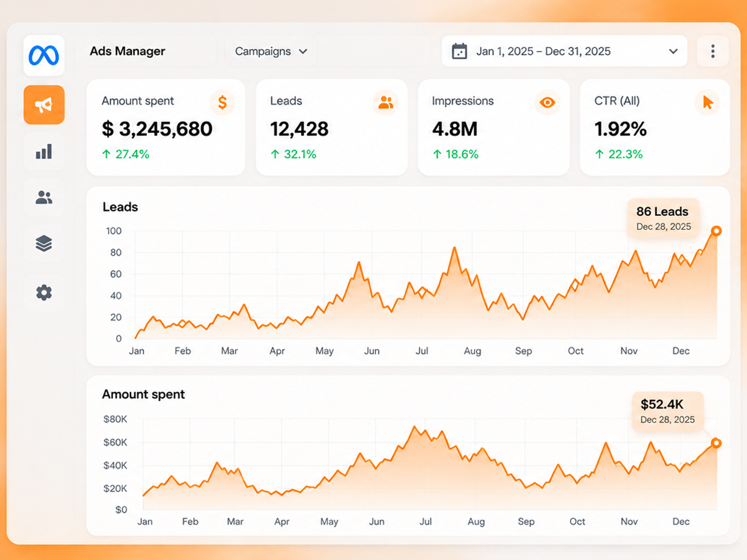Click the 18.6% increase indicator
Image resolution: width=747 pixels, height=560 pixels.
click(x=455, y=154)
